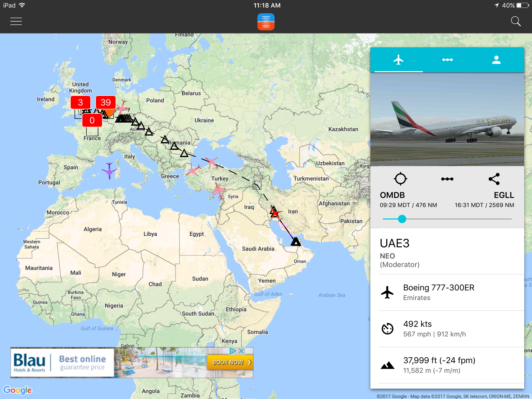Share this flight via share icon
The image size is (532, 399).
click(x=494, y=179)
